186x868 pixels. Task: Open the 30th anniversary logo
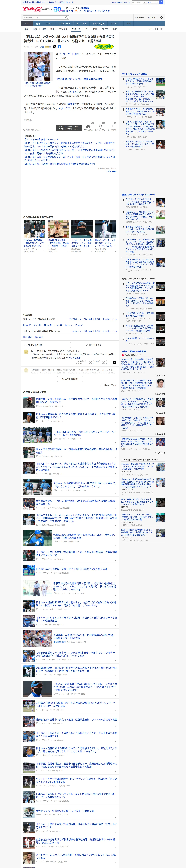click(59, 9)
